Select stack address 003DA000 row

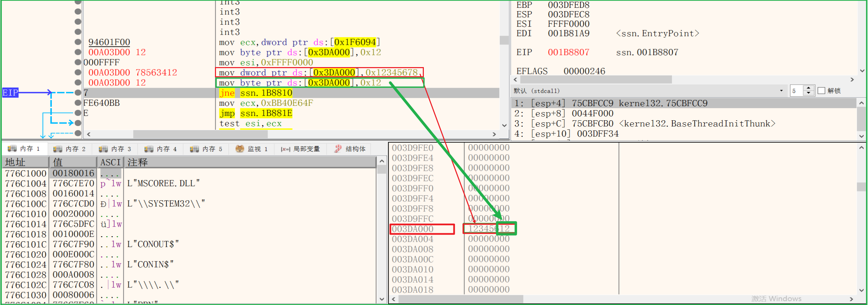click(413, 229)
